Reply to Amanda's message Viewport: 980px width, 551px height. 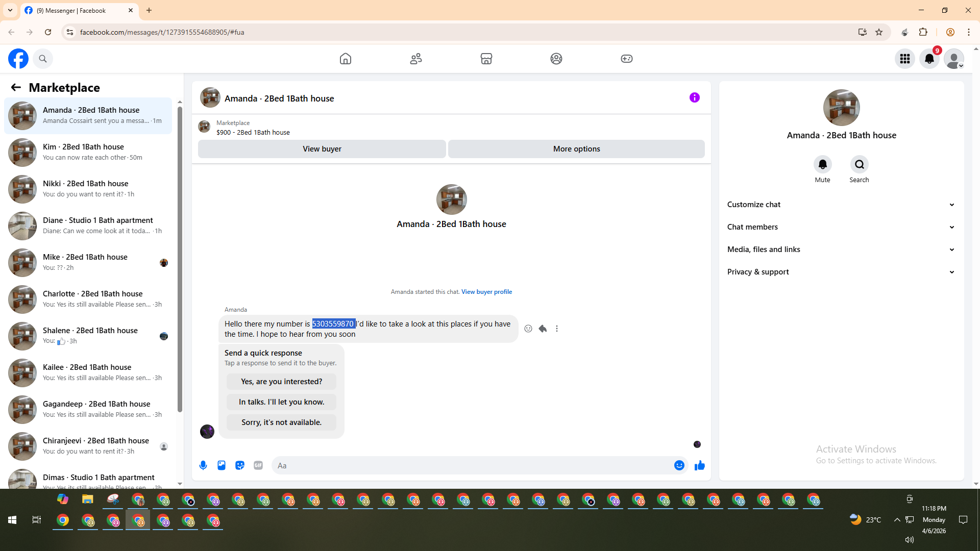[543, 329]
